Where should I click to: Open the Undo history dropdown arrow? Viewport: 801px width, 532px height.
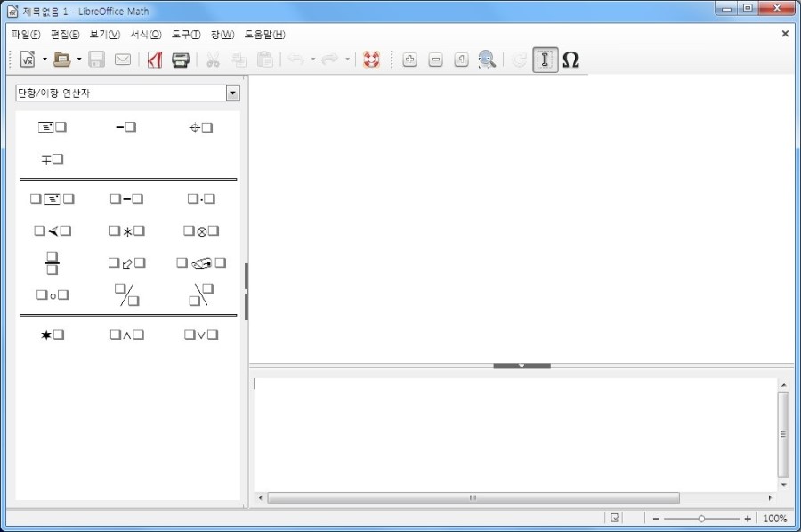[x=313, y=60]
